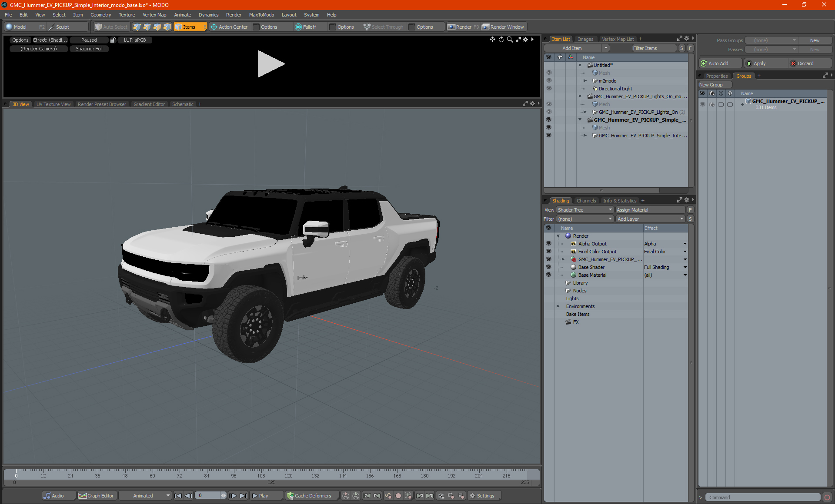Toggle visibility of GMC_Hummer_EV_PICKUP_Simple scene

coord(549,120)
